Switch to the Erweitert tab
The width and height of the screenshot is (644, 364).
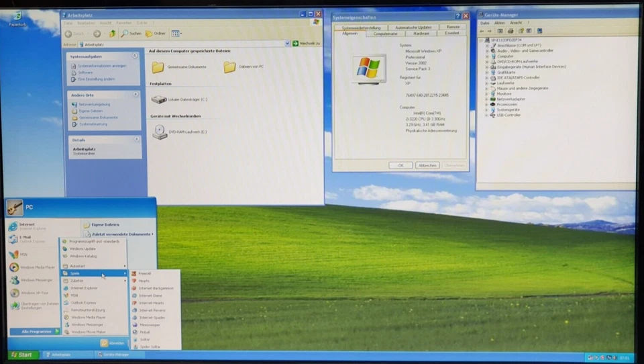tap(451, 33)
